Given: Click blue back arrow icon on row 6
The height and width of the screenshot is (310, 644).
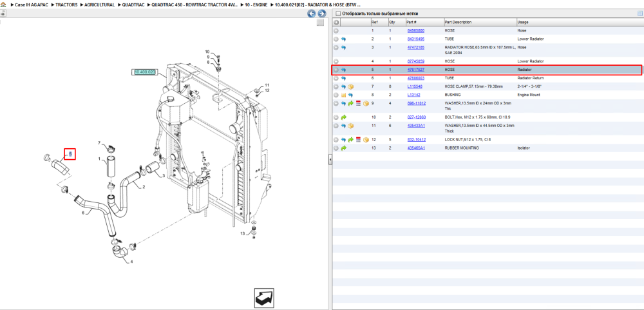Looking at the screenshot, I should click(x=344, y=78).
